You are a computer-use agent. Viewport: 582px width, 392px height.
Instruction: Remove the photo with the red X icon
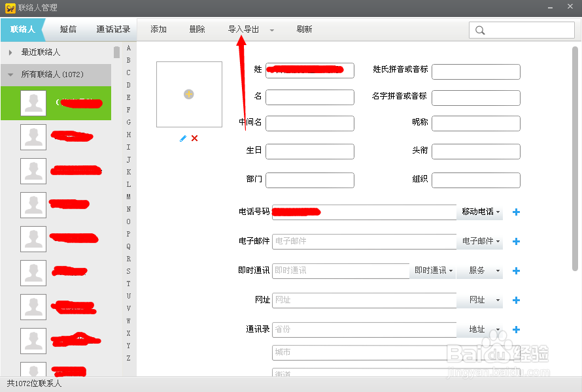pos(195,139)
